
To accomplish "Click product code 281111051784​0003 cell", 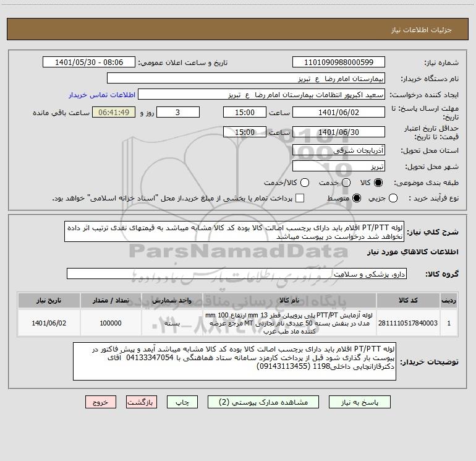I will tap(408, 323).
